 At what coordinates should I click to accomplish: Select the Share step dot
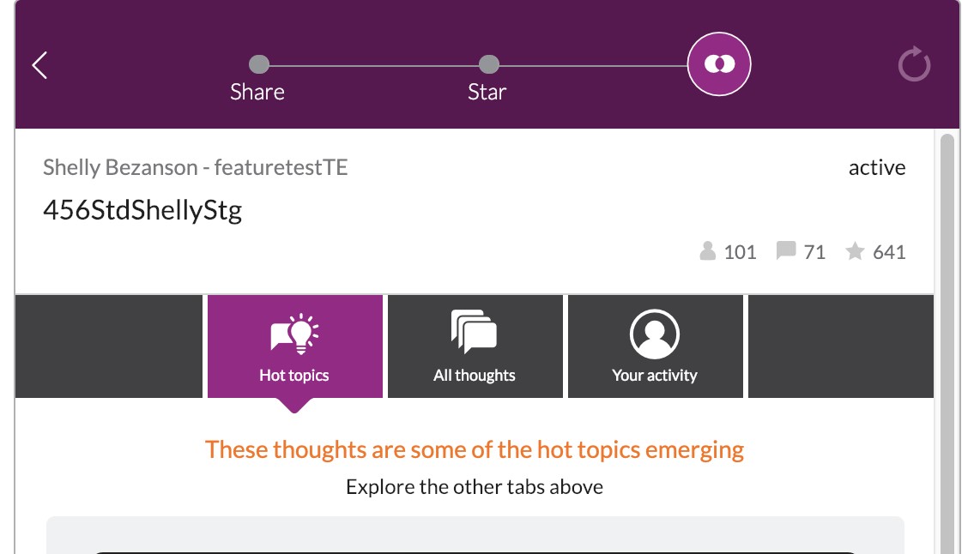(x=259, y=64)
